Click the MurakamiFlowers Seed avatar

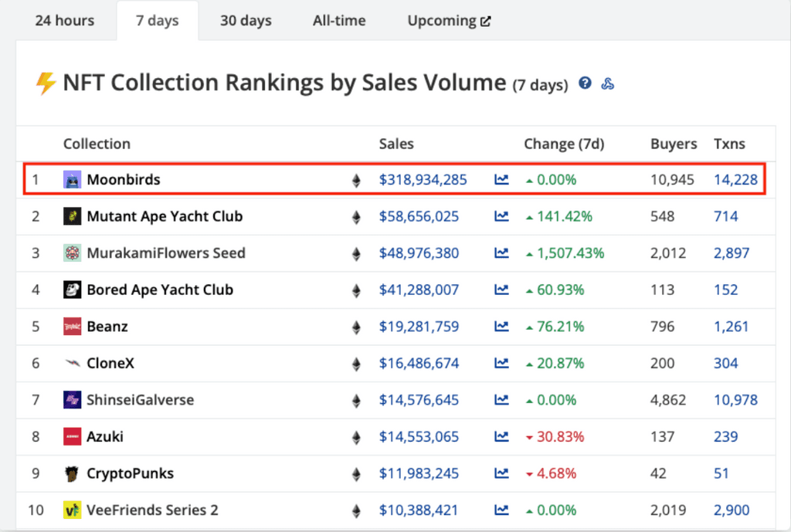[72, 253]
